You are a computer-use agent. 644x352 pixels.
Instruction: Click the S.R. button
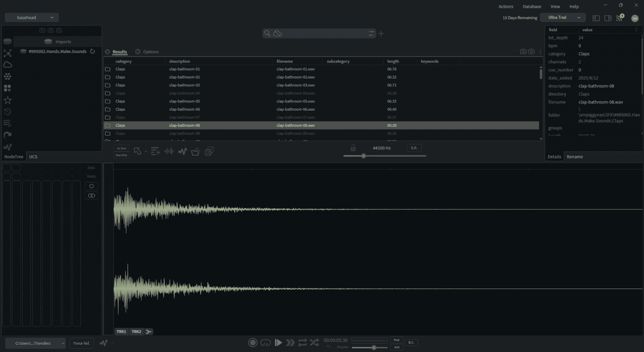tap(414, 148)
